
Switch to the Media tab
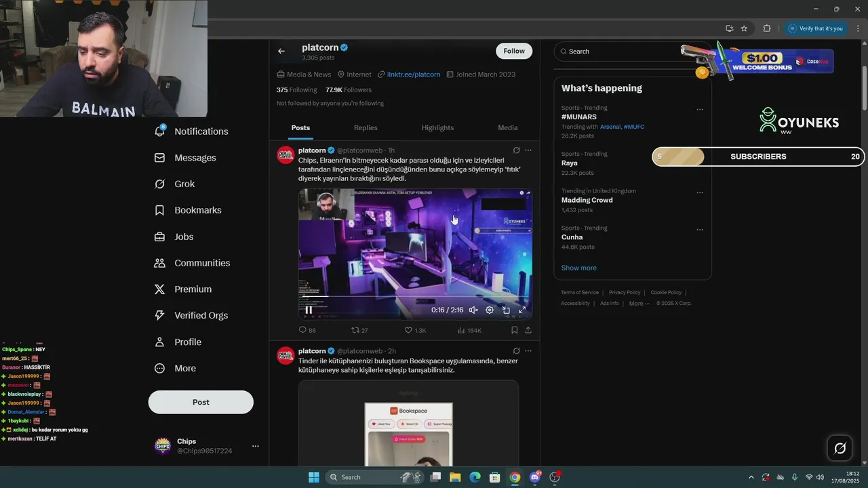click(507, 127)
